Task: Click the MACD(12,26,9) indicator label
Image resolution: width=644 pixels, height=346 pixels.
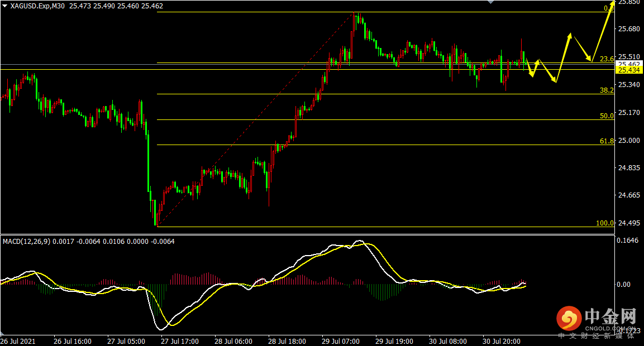Action: pos(27,241)
